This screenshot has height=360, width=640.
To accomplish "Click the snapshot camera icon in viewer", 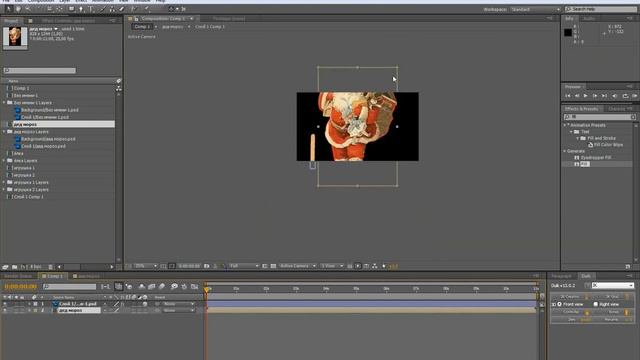I will 207,266.
